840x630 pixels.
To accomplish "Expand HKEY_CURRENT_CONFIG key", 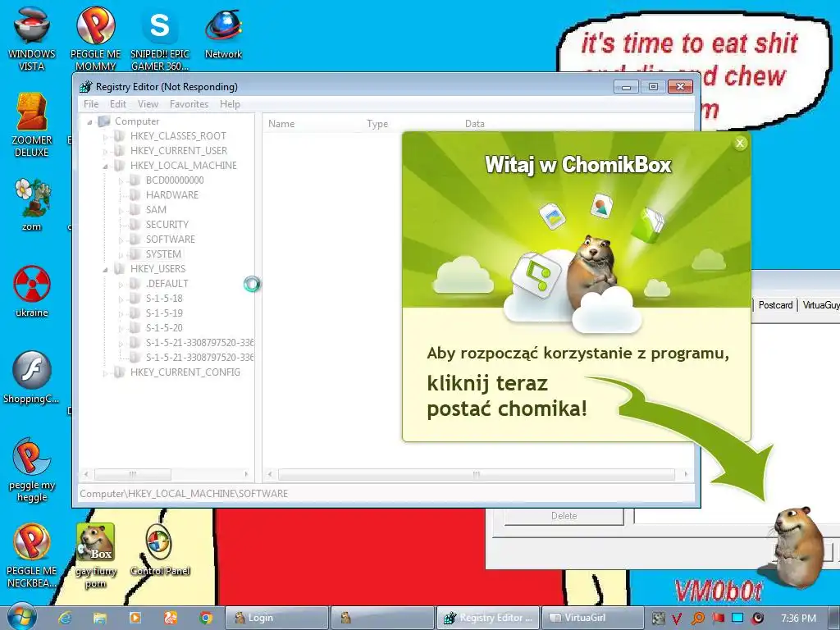I will tap(106, 373).
